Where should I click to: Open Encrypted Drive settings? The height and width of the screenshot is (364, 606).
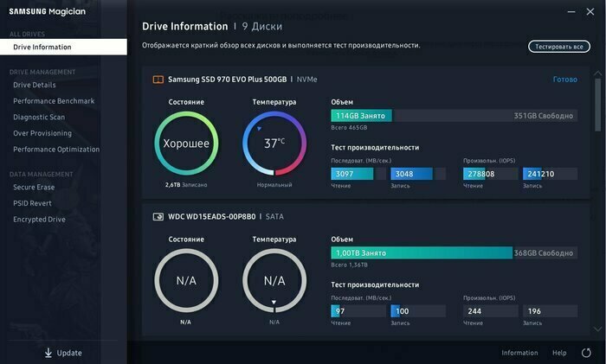40,220
